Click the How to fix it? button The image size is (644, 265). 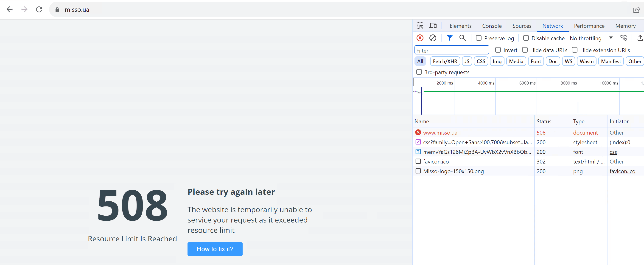tap(215, 249)
